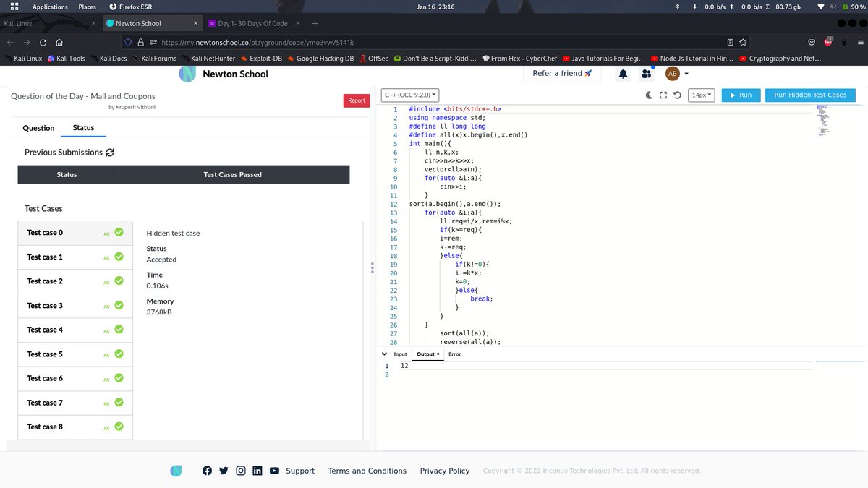Open Pocket save icon in Firefox toolbar

(812, 42)
